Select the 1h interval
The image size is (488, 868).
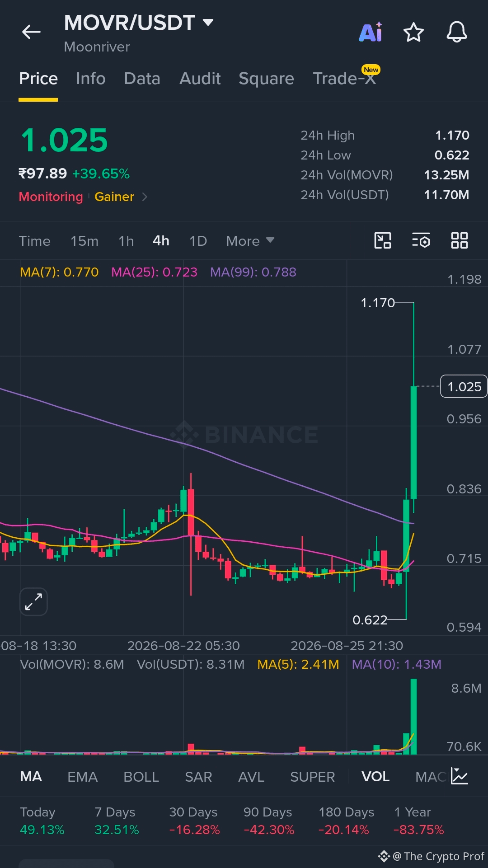126,241
